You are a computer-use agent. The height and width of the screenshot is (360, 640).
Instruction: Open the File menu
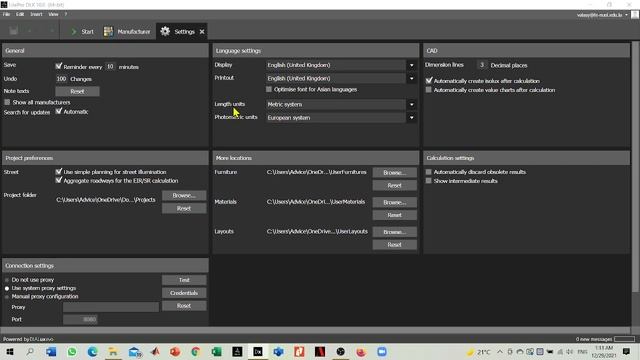7,14
